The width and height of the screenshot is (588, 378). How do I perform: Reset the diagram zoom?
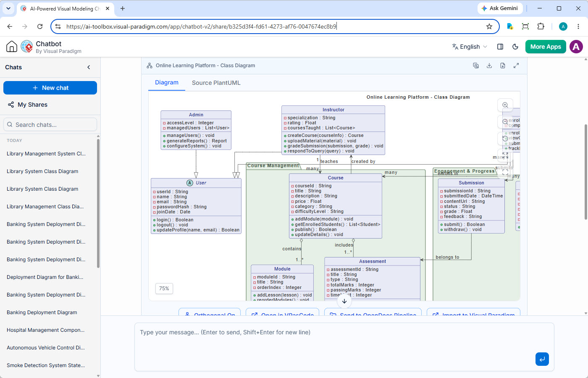point(505,138)
